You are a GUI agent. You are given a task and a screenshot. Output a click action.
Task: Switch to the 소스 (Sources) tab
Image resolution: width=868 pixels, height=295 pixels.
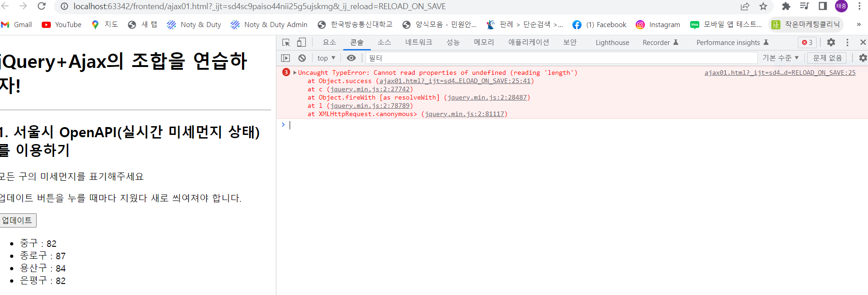pyautogui.click(x=384, y=43)
